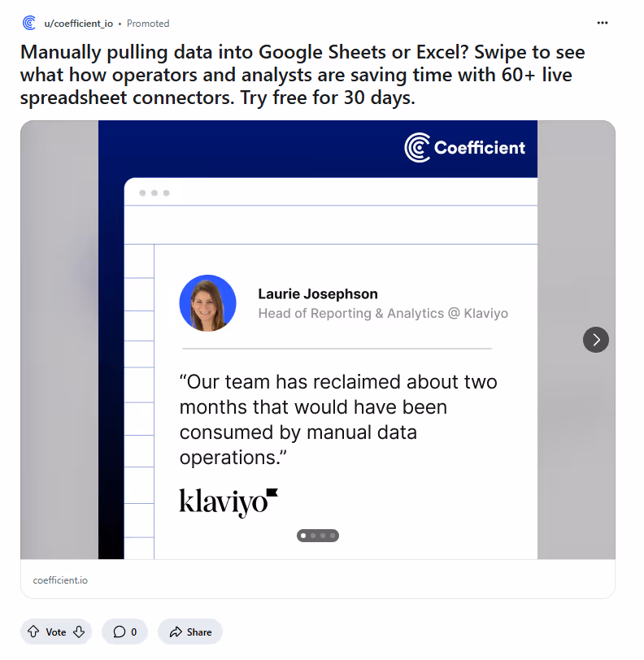
Task: Open the ad headline about spreadsheet connectors
Action: (301, 74)
